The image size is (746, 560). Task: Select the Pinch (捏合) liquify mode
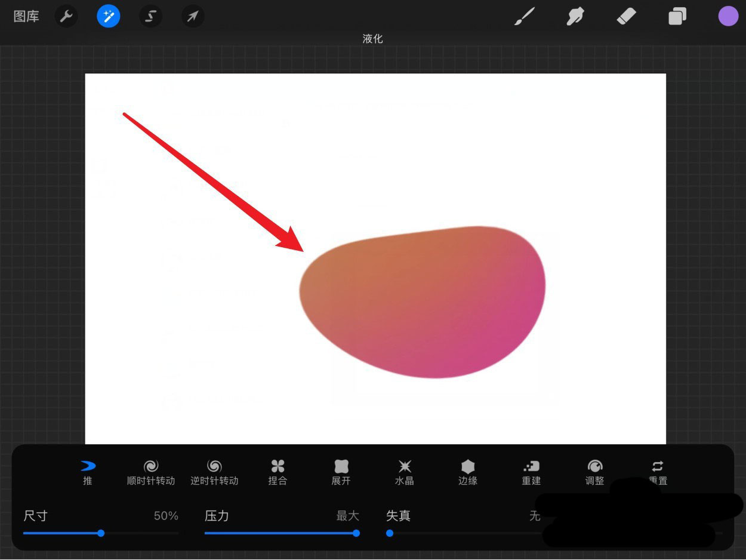(278, 472)
